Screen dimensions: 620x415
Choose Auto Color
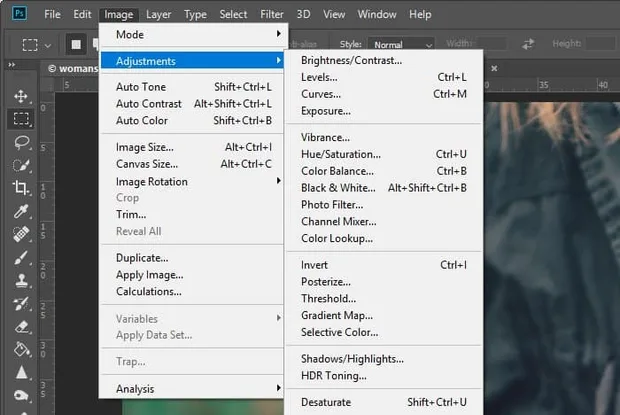[x=193, y=121]
